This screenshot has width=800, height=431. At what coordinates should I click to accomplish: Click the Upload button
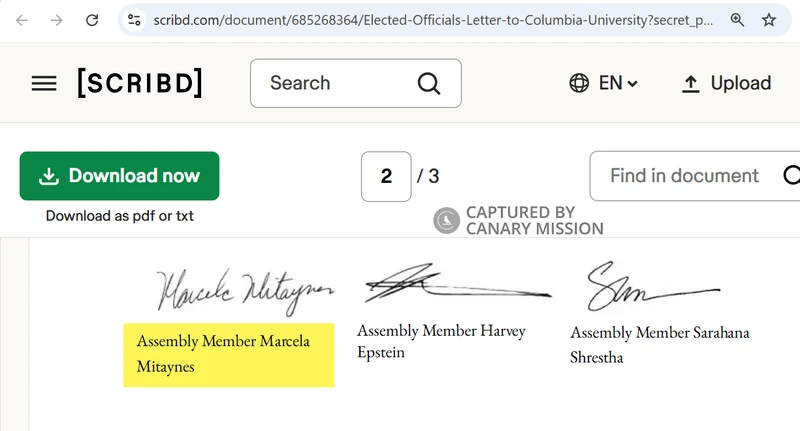coord(727,84)
